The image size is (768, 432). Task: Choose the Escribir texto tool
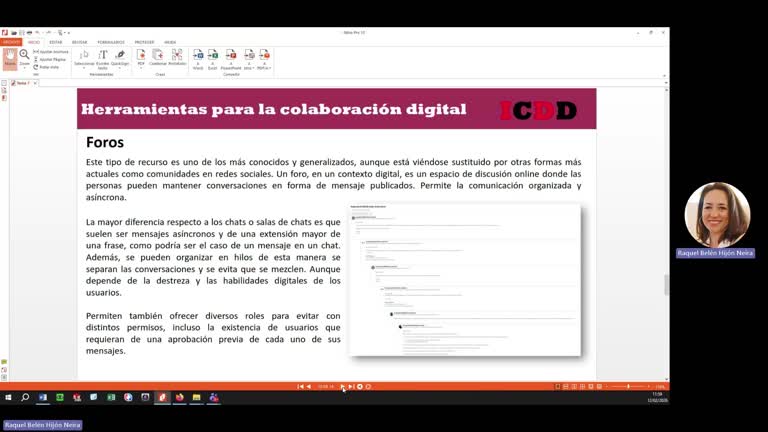102,59
